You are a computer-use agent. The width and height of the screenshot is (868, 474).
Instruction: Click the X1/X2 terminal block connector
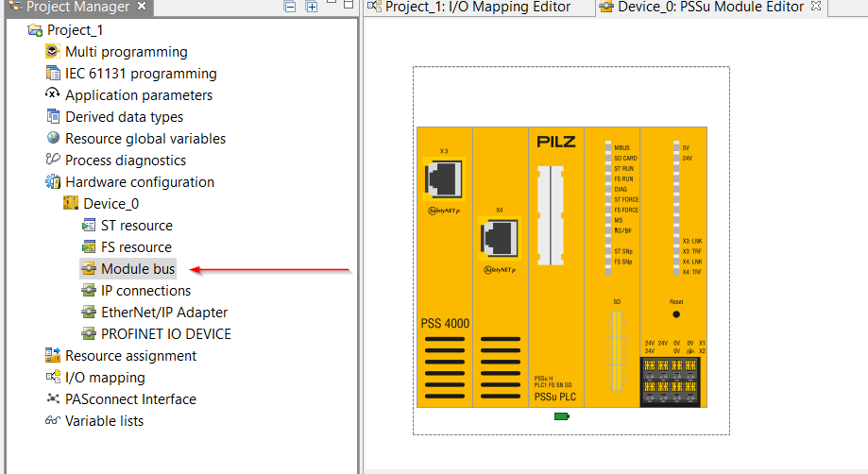point(671,381)
